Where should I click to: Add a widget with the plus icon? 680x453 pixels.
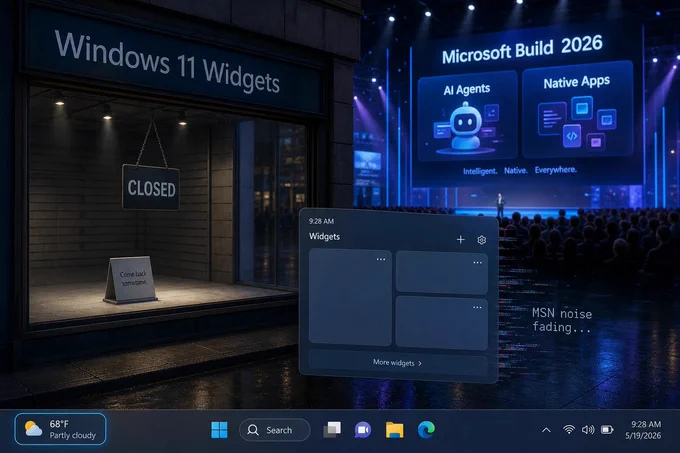[461, 239]
